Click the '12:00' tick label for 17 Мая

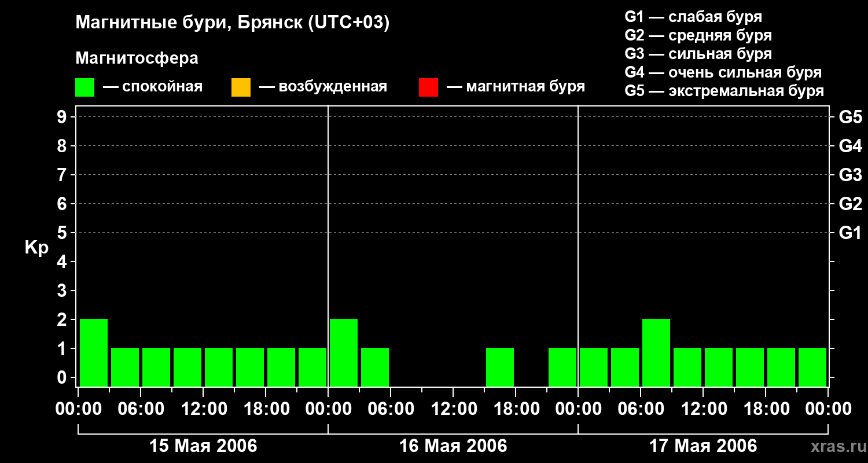point(703,409)
